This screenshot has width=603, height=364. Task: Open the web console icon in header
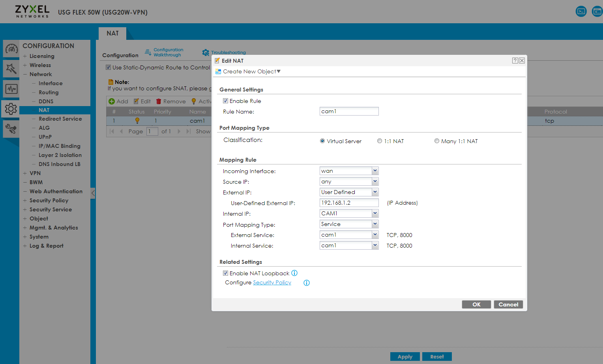point(581,11)
